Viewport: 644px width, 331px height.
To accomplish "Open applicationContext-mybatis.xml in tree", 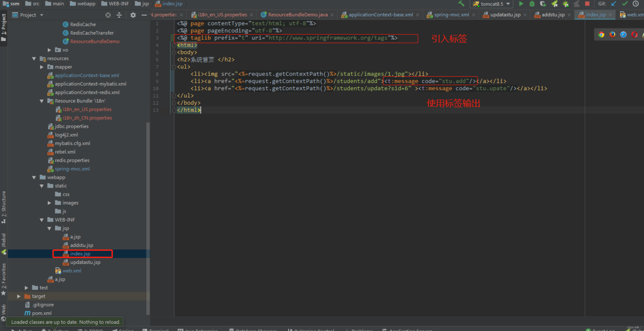I will click(87, 84).
